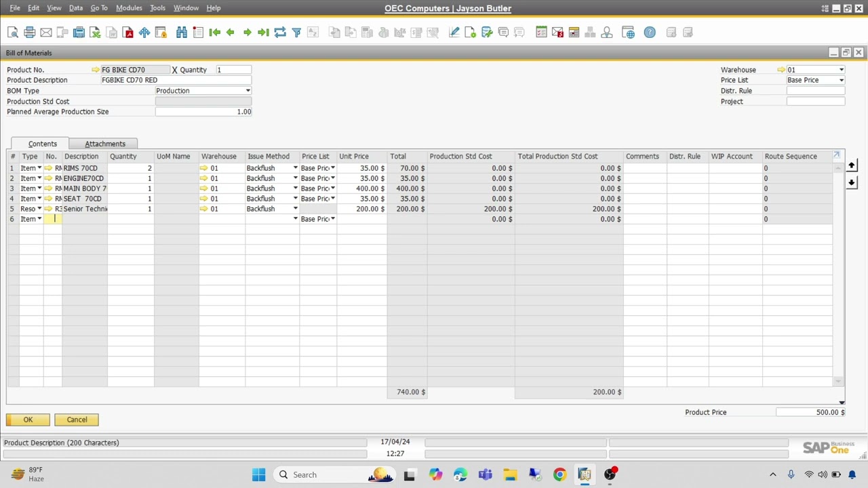
Task: Open the web browser globe icon
Action: coord(628,33)
